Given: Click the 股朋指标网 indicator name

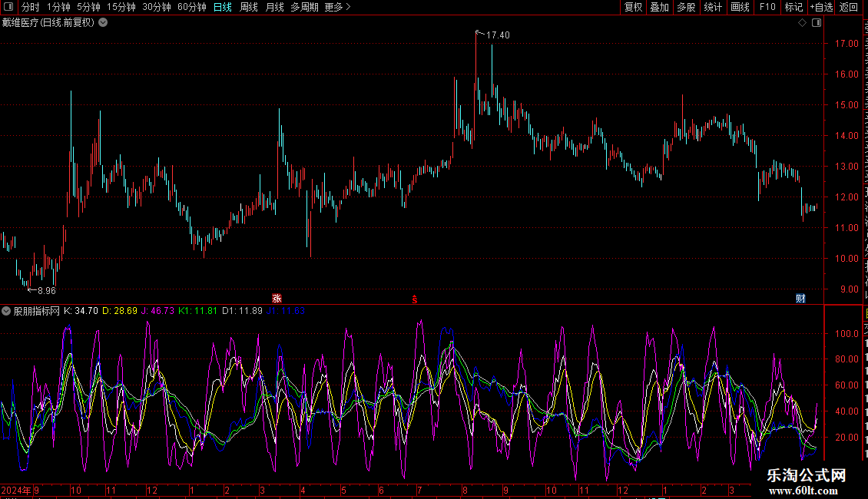Looking at the screenshot, I should tap(37, 311).
